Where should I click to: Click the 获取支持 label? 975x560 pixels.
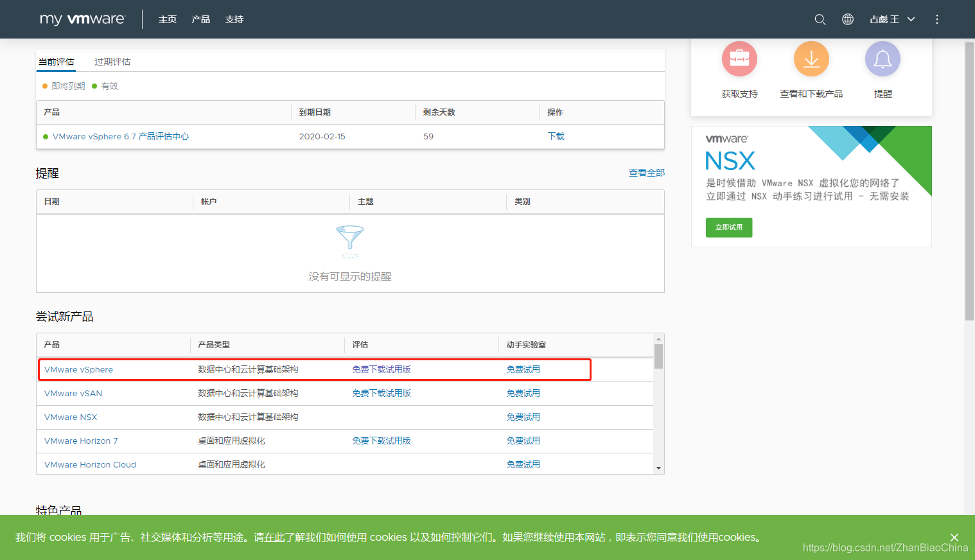739,94
